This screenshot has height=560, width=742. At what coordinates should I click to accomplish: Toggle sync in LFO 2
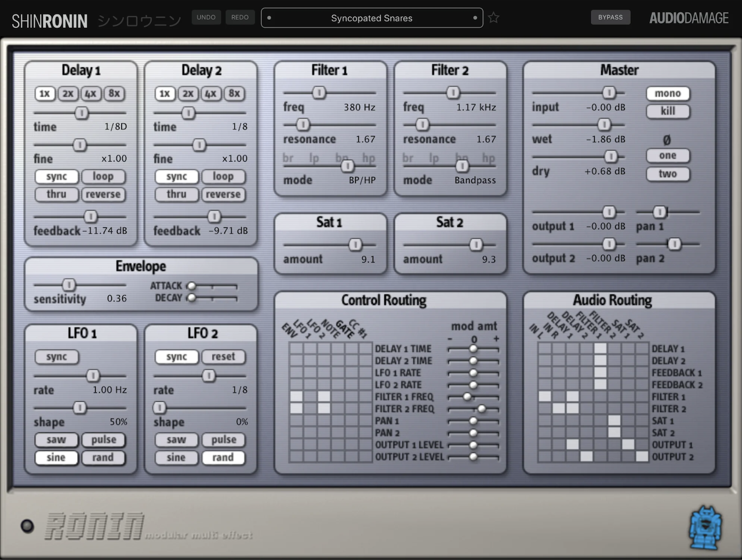click(177, 357)
